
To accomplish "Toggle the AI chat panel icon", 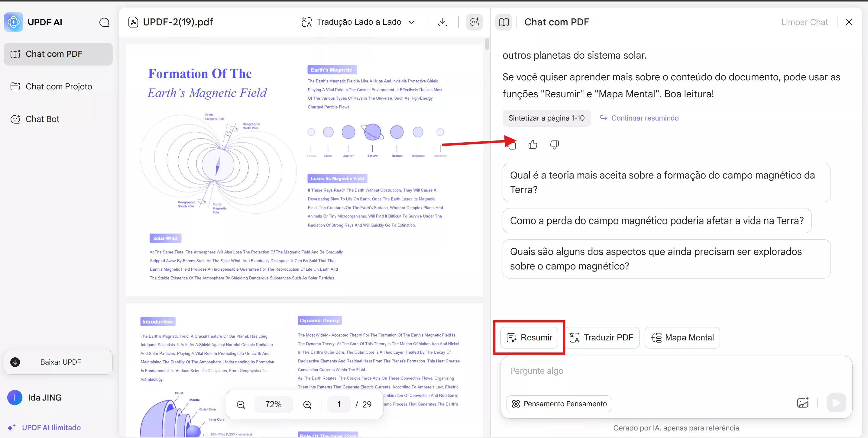I will tap(474, 22).
